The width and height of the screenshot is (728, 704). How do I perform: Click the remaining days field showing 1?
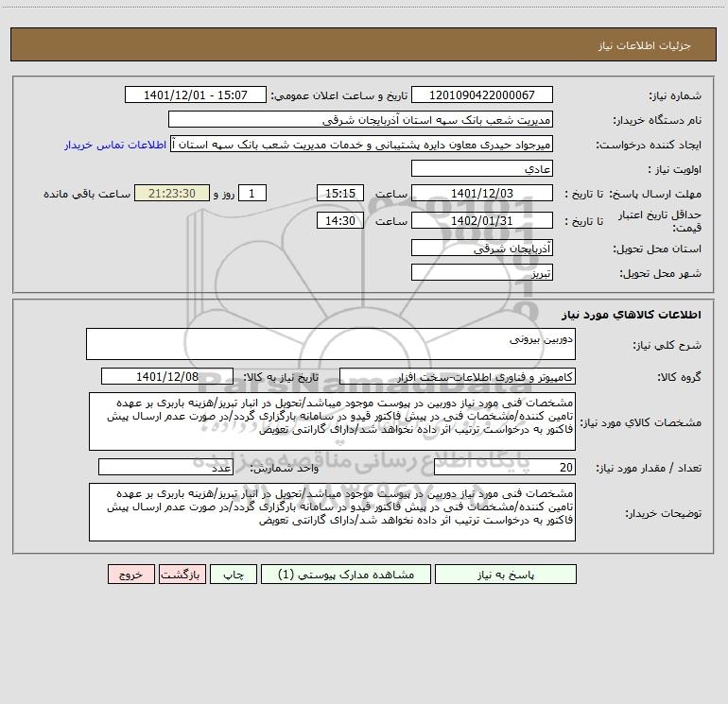coord(252,193)
